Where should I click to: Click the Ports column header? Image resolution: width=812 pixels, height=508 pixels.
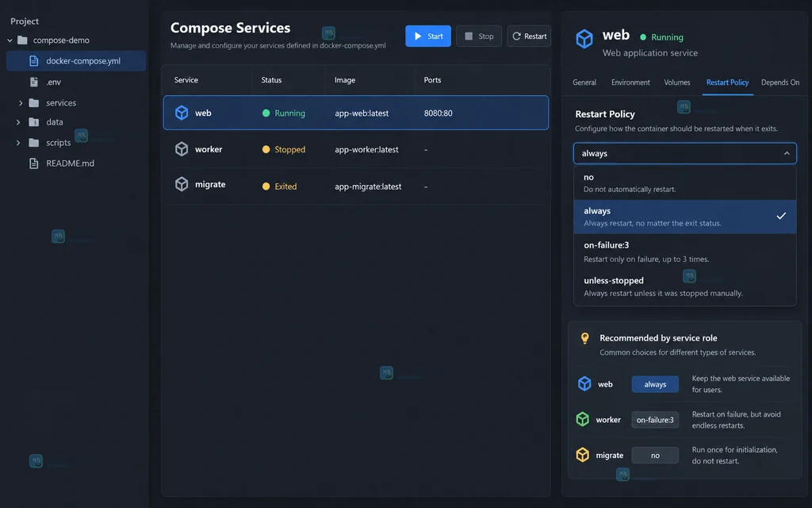coord(432,80)
